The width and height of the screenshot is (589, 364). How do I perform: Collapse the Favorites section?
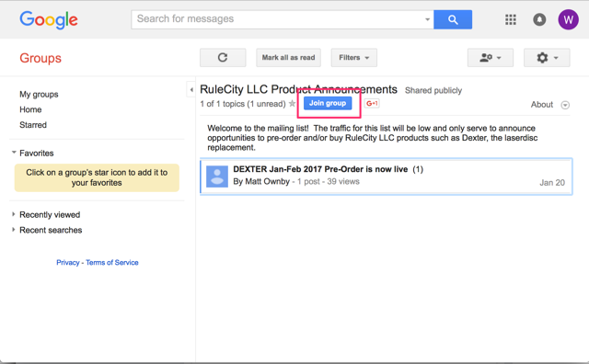(x=14, y=153)
